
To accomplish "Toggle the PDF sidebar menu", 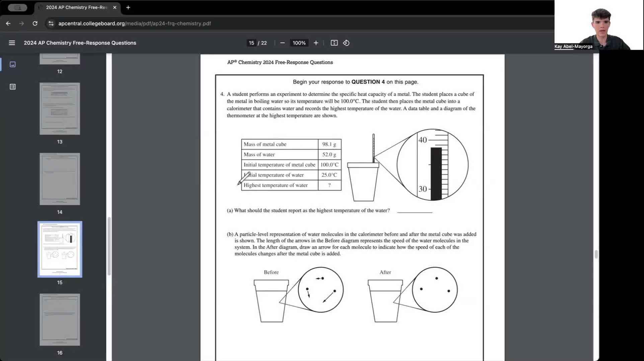I will coord(12,43).
